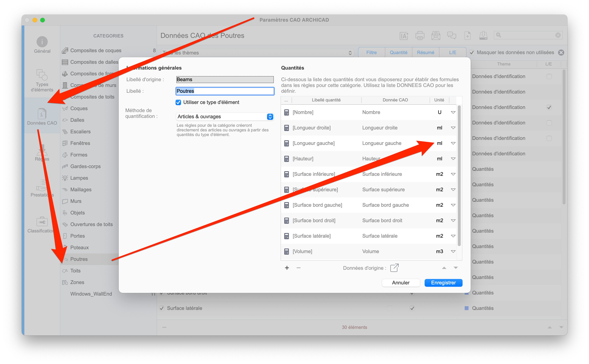The width and height of the screenshot is (589, 364).
Task: Click the Général info icon in sidebar
Action: pos(42,42)
